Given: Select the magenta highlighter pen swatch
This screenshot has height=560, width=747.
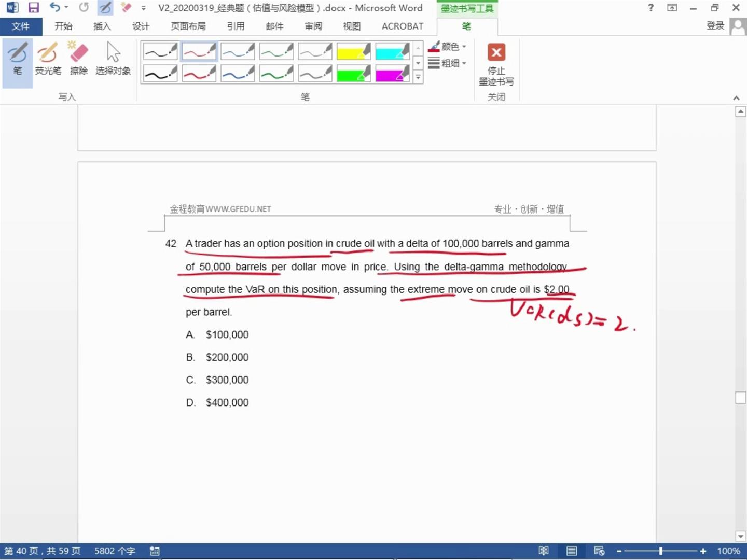Looking at the screenshot, I should [392, 74].
